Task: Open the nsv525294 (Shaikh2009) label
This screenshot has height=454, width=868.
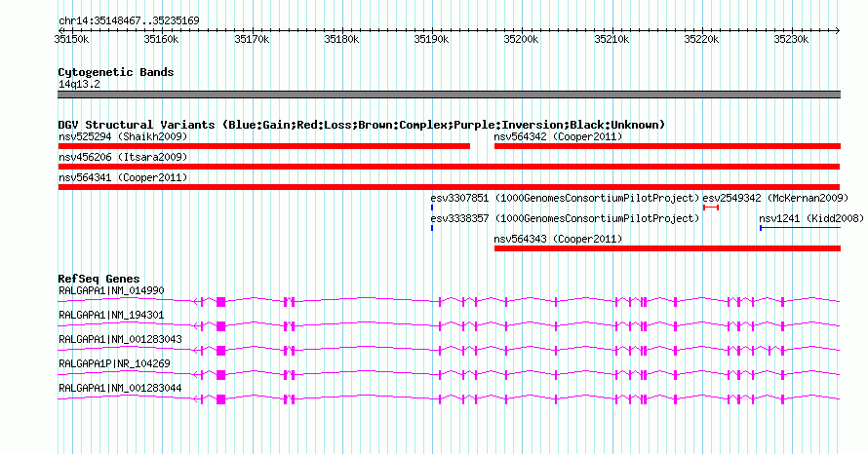Action: click(123, 136)
